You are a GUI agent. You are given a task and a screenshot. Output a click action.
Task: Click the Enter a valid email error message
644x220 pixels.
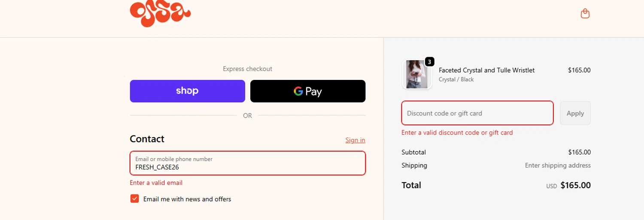point(156,183)
